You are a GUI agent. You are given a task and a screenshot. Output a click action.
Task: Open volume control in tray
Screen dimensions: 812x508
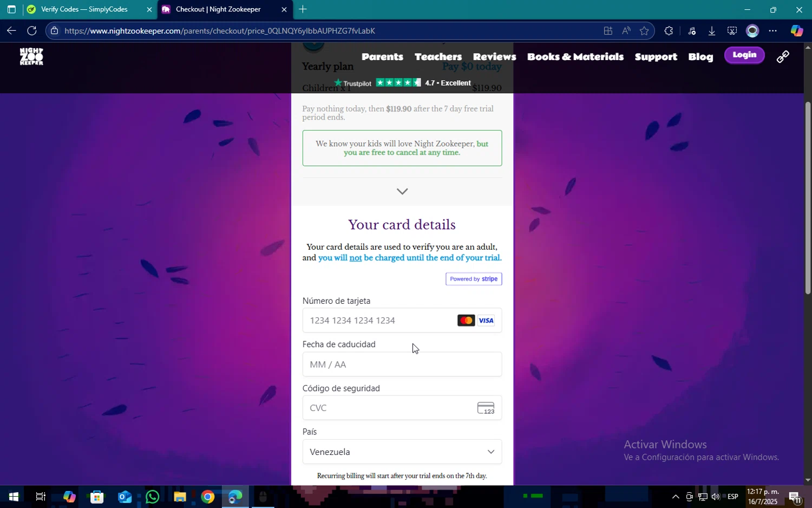pyautogui.click(x=716, y=497)
